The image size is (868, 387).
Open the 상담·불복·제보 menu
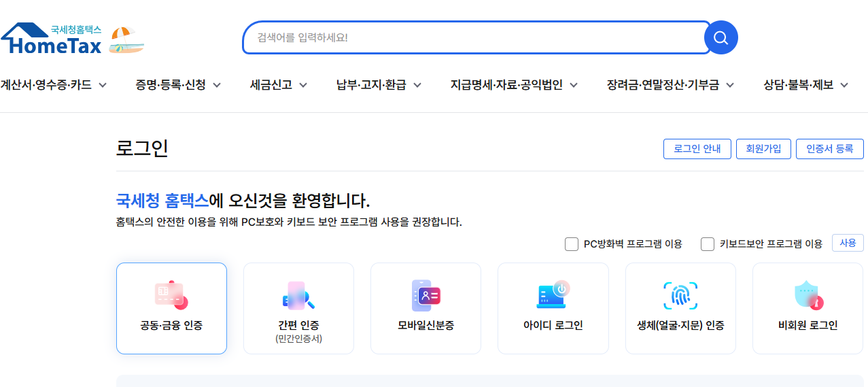pyautogui.click(x=799, y=85)
